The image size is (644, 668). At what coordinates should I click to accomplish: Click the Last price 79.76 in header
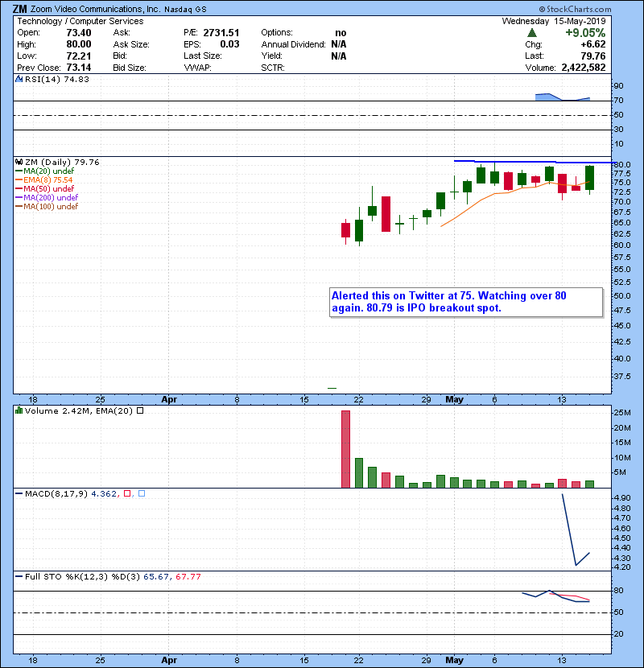(592, 56)
